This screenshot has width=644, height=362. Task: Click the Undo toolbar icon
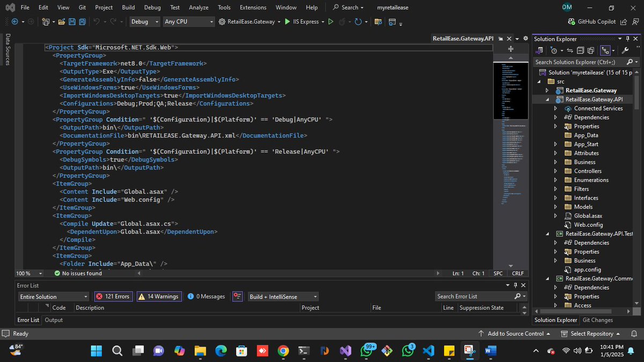97,22
